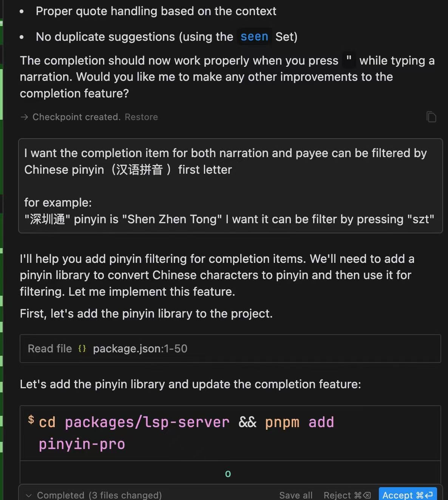This screenshot has width=448, height=500.
Task: Click the terminal output spinner indicator
Action: click(228, 474)
